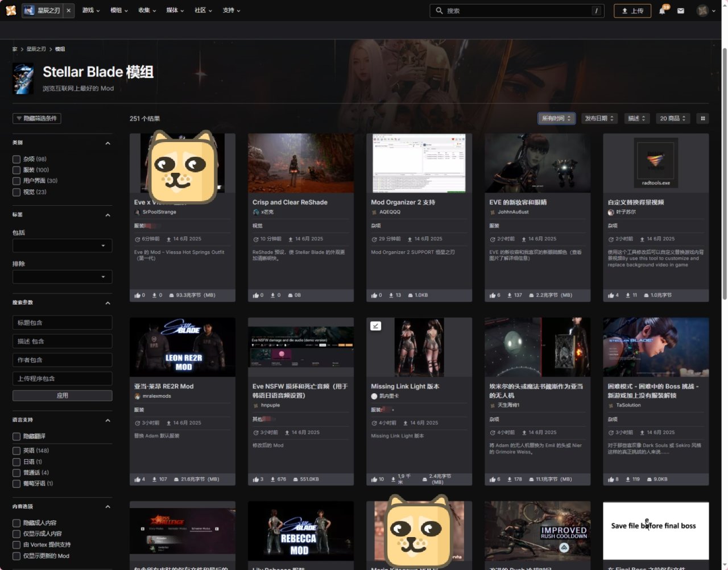Click download icon on Eve NSFW card footer
Image resolution: width=728 pixels, height=570 pixels.
(272, 480)
